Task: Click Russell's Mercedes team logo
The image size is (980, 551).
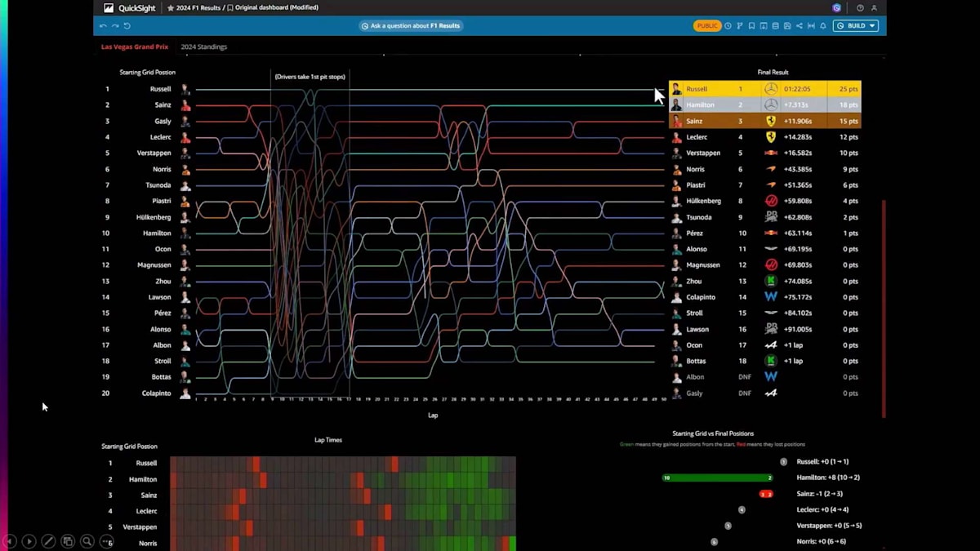Action: [771, 89]
